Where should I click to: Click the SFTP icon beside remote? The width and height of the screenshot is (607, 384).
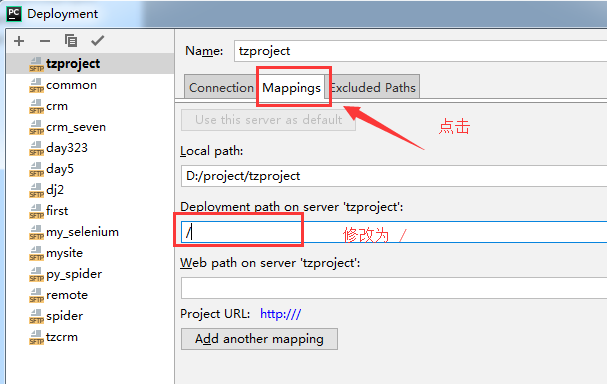click(x=36, y=295)
